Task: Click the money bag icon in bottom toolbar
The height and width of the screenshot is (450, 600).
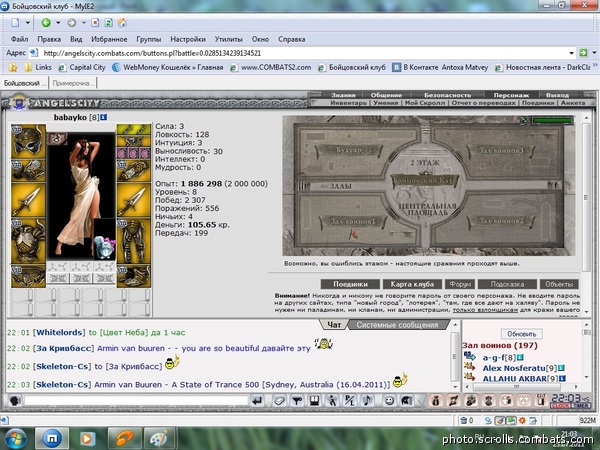Action: click(x=435, y=401)
